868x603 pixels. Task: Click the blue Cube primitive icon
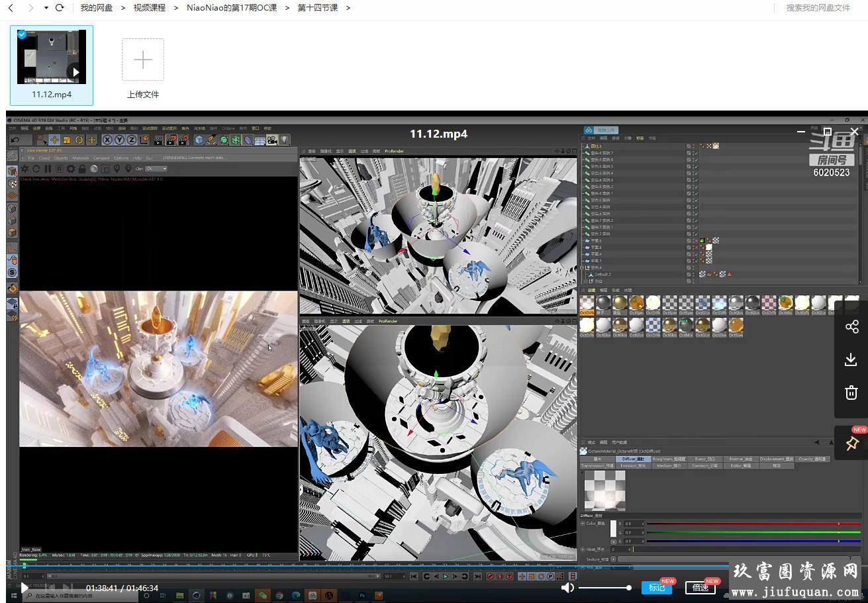click(199, 140)
